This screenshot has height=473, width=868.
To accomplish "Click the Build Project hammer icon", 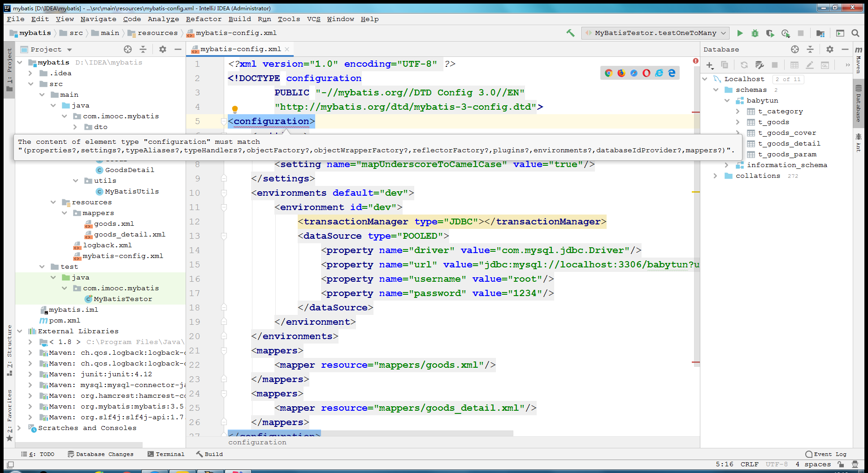I will point(570,33).
